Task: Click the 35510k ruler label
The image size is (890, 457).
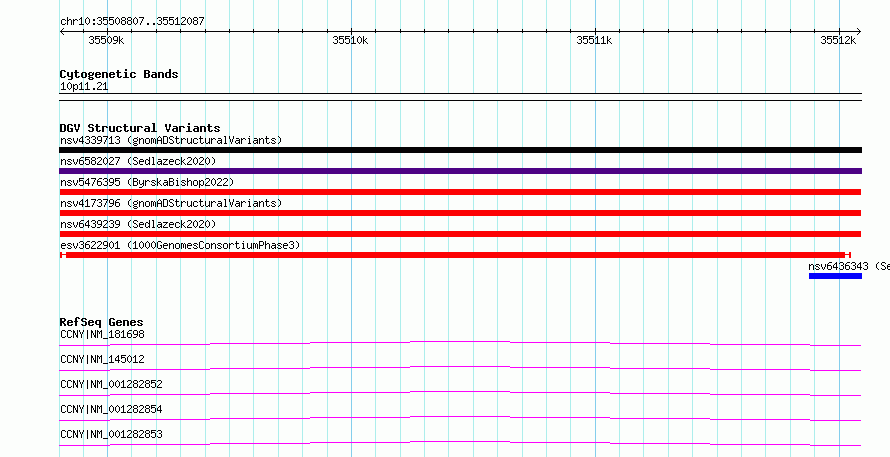Action: tap(350, 40)
